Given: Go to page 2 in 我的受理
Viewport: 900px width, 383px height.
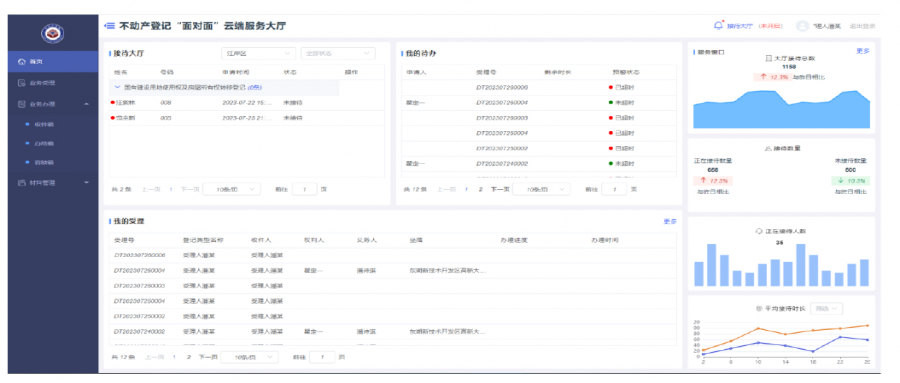Looking at the screenshot, I should pyautogui.click(x=188, y=357).
